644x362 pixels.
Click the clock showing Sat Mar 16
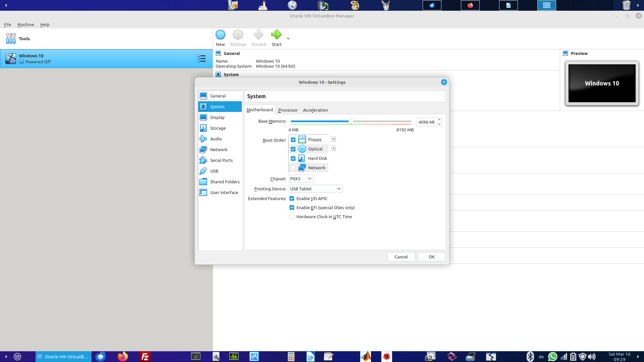pos(620,357)
